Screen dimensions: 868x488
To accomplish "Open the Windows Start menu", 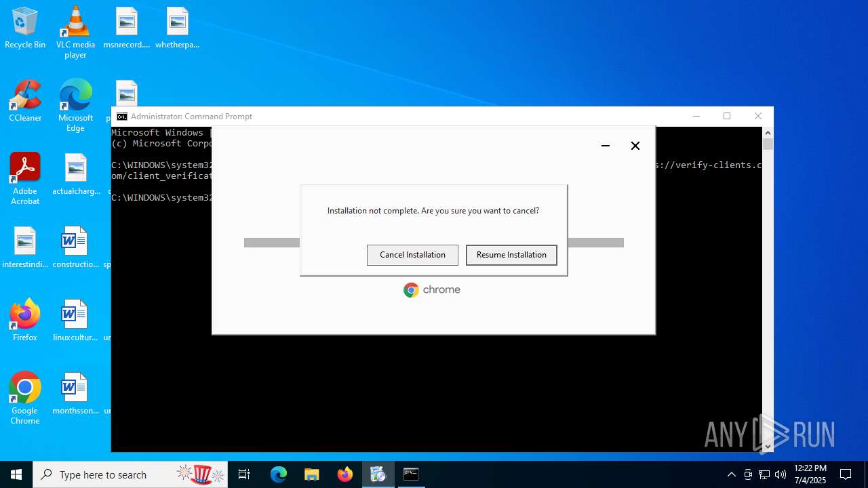I will pyautogui.click(x=16, y=474).
